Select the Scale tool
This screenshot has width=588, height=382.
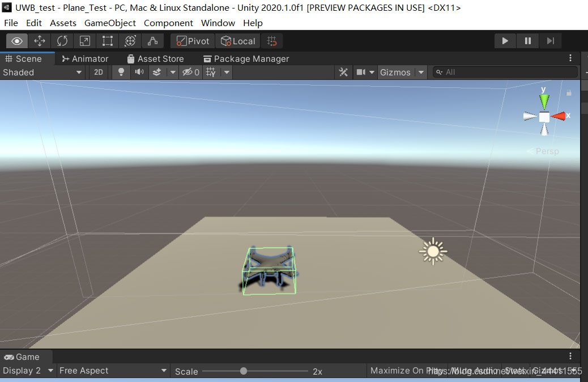pyautogui.click(x=85, y=41)
